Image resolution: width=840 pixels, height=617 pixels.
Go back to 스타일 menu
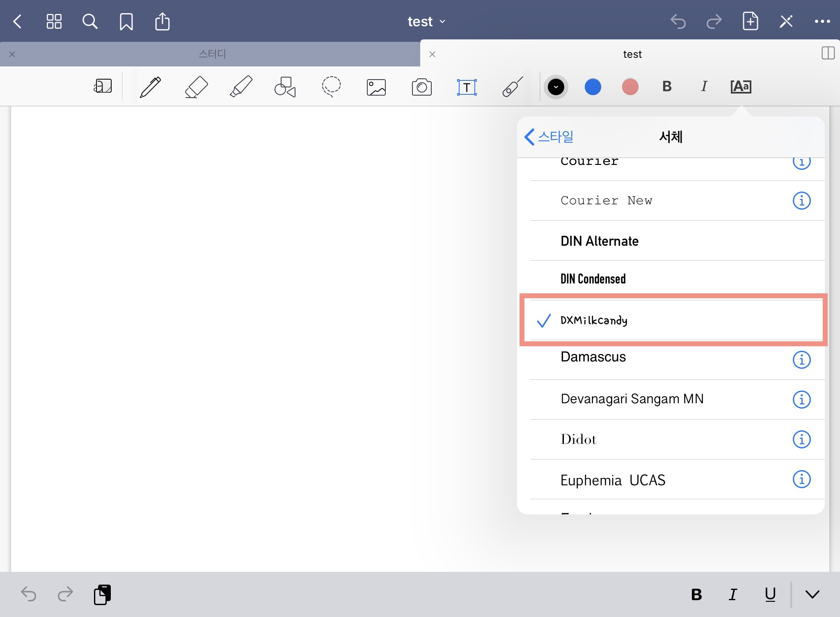549,137
